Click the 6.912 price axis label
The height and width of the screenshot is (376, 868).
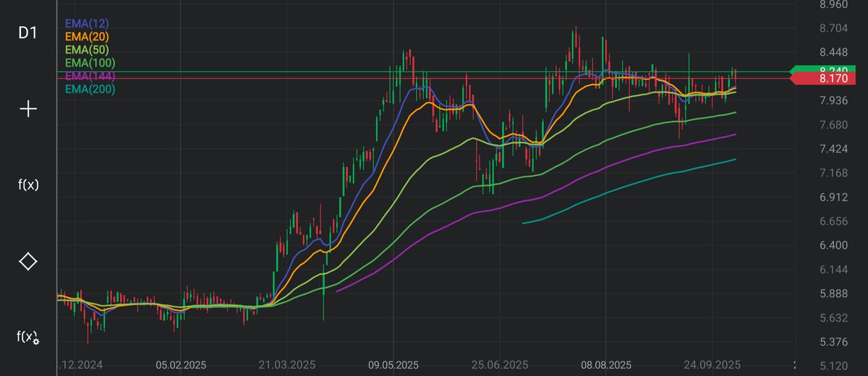(833, 197)
